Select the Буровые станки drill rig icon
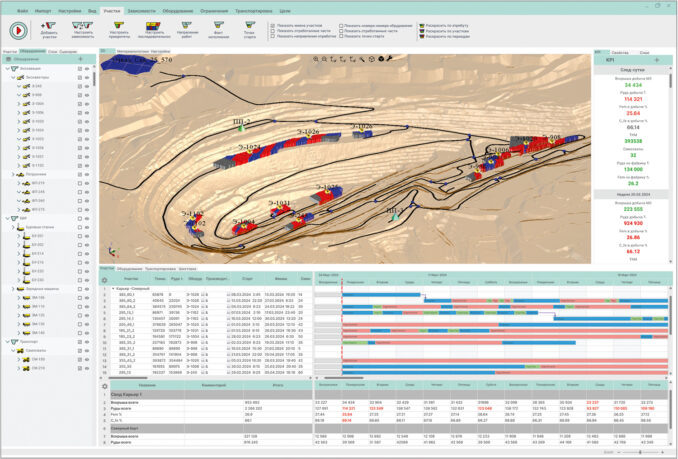 pos(20,227)
